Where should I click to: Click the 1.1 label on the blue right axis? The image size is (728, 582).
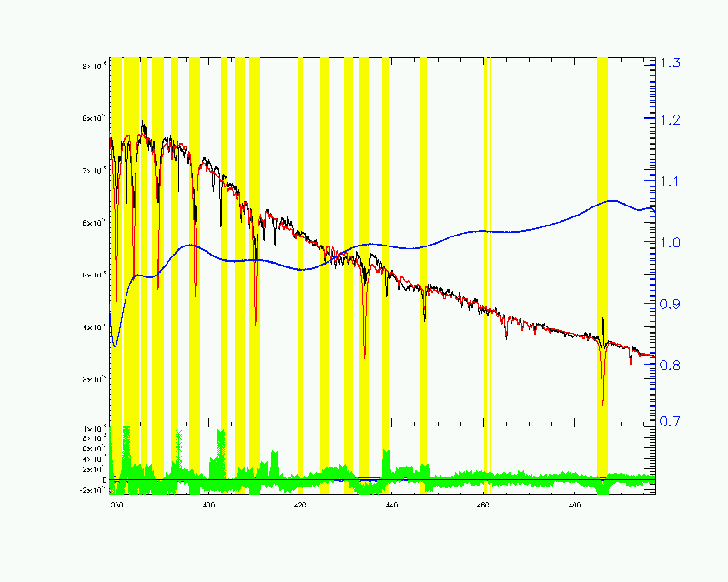[670, 182]
